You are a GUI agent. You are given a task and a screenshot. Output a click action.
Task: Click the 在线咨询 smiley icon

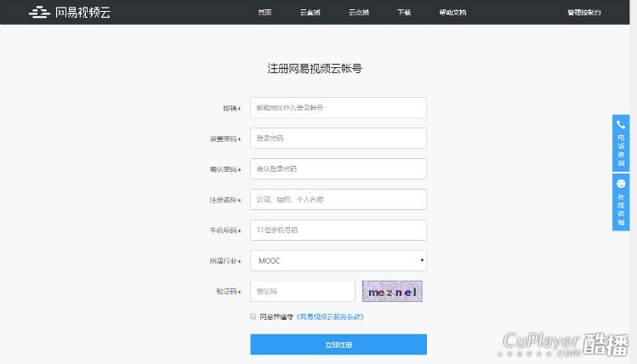tap(621, 184)
